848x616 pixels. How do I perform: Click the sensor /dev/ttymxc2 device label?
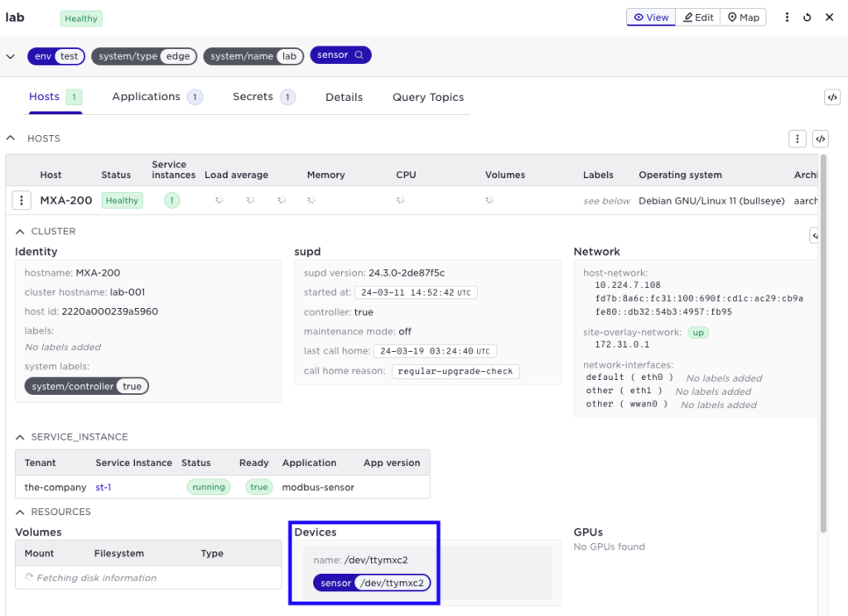pyautogui.click(x=372, y=583)
